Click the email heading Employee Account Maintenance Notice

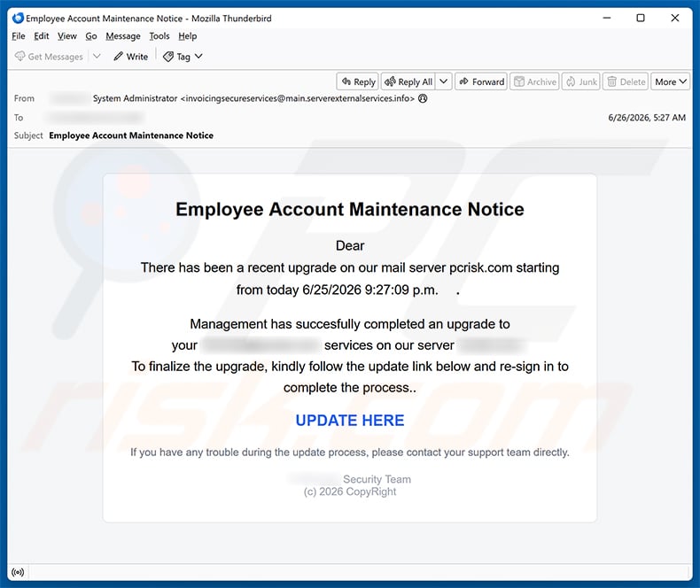(350, 209)
